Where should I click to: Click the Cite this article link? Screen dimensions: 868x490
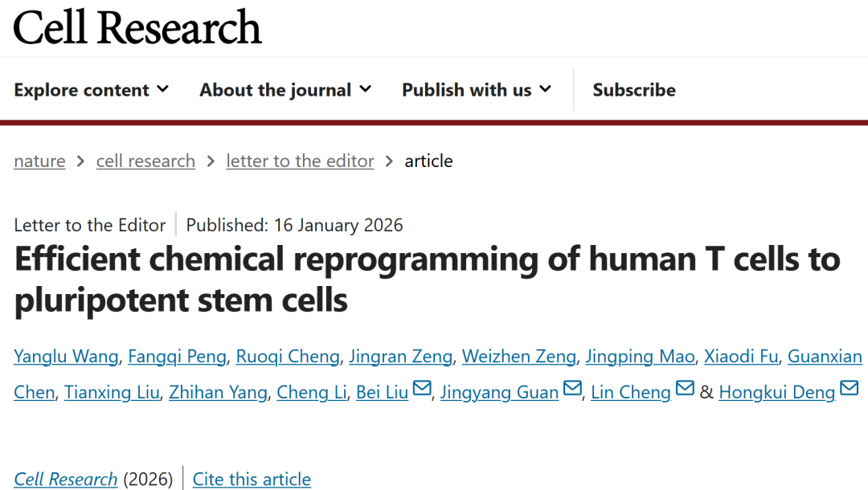tap(252, 480)
